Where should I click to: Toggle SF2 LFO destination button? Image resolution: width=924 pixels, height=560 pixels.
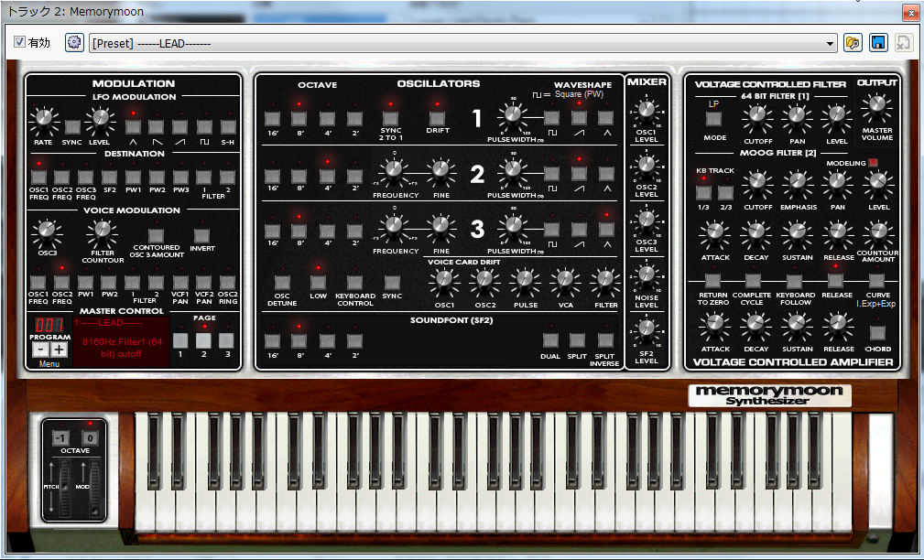point(110,177)
